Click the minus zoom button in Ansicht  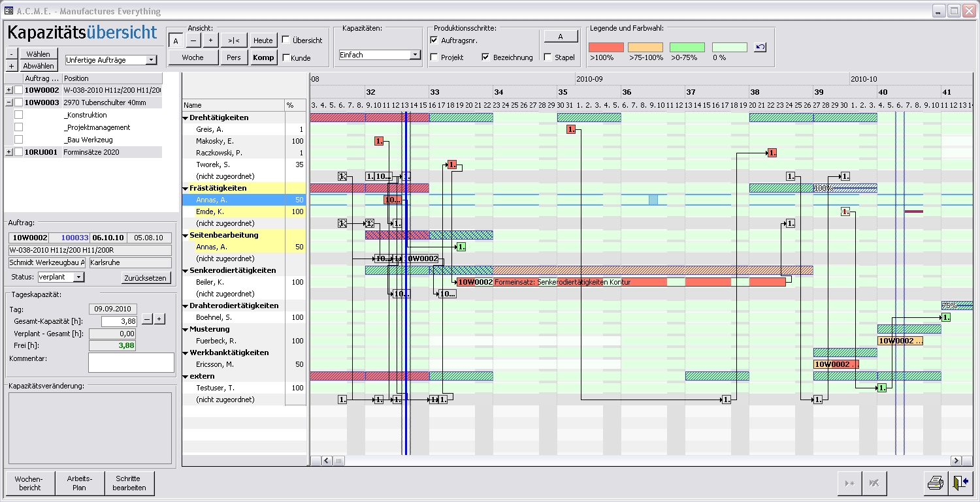point(193,40)
